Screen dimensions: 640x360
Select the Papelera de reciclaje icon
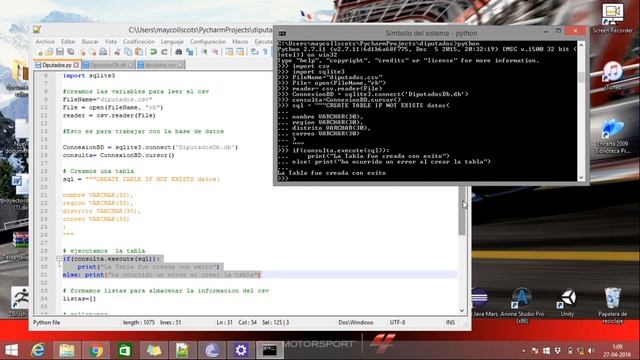(612, 305)
